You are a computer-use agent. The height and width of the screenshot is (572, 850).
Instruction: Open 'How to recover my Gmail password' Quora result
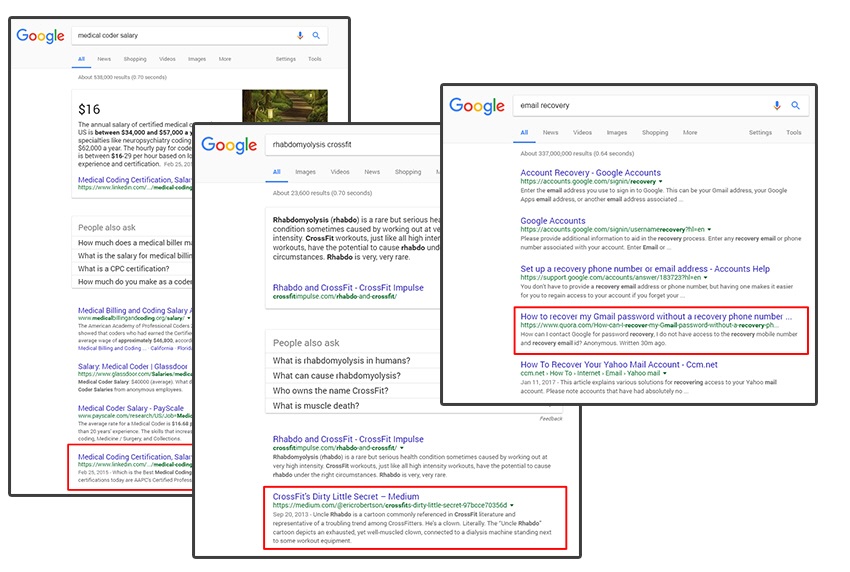tap(656, 316)
